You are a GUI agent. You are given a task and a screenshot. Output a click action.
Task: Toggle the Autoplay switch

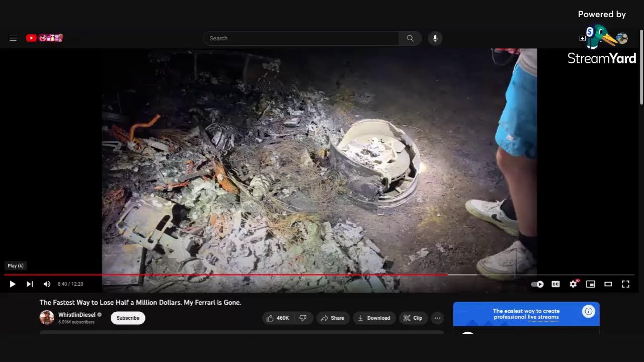[537, 284]
